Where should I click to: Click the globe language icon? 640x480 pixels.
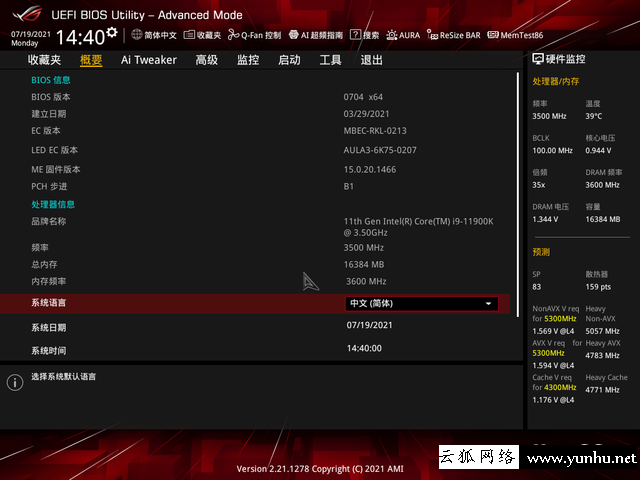pyautogui.click(x=137, y=35)
